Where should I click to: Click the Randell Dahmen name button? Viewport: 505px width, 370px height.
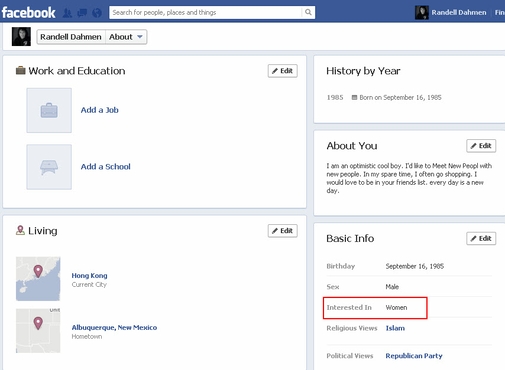[71, 37]
